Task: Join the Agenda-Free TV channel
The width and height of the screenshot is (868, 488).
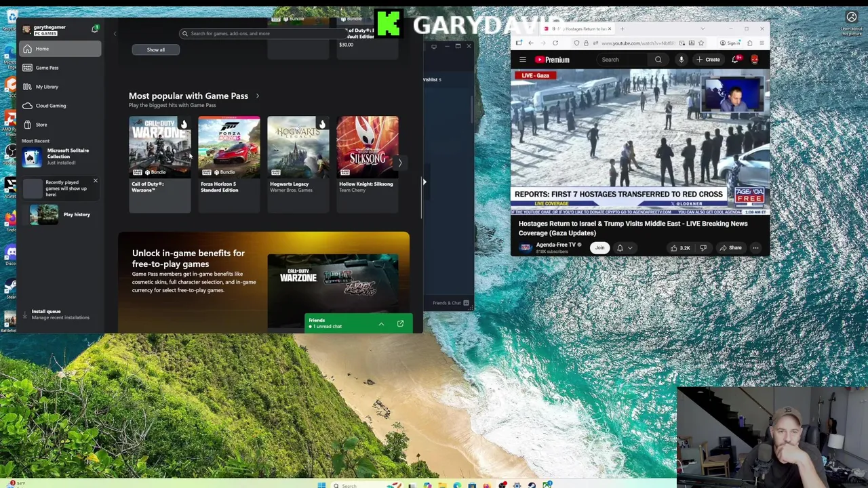Action: pyautogui.click(x=599, y=248)
